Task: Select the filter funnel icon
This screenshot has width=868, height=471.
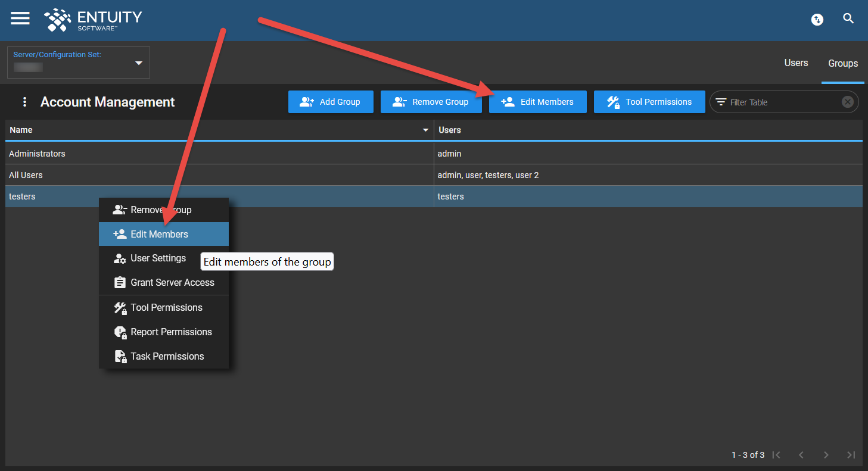Action: [x=723, y=102]
